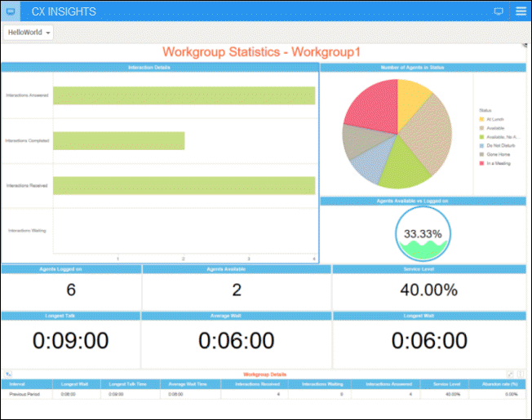The width and height of the screenshot is (532, 420).
Task: Open the Workgroup Details grid options icon
Action: click(521, 374)
